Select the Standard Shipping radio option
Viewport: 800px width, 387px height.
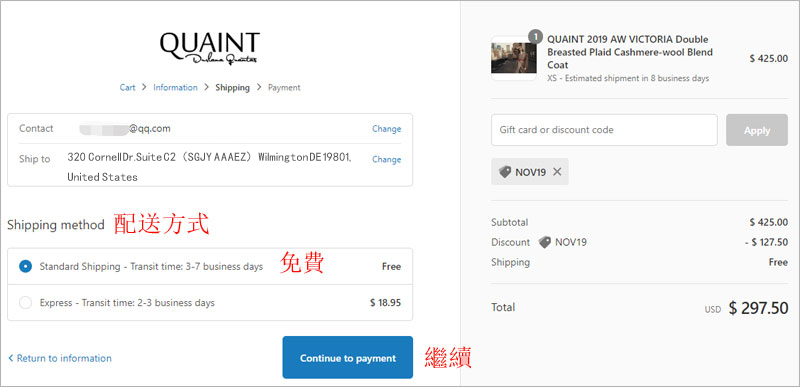tap(26, 266)
